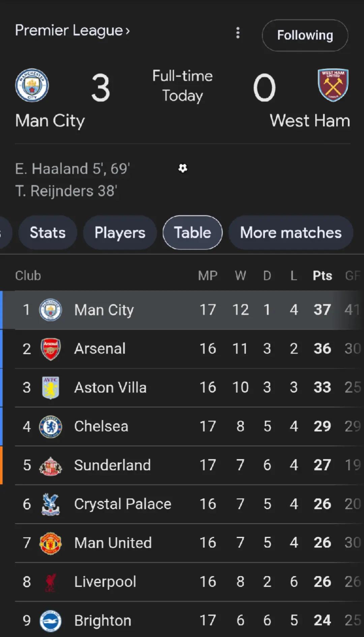
Task: Open the three-dot more options menu
Action: click(238, 33)
